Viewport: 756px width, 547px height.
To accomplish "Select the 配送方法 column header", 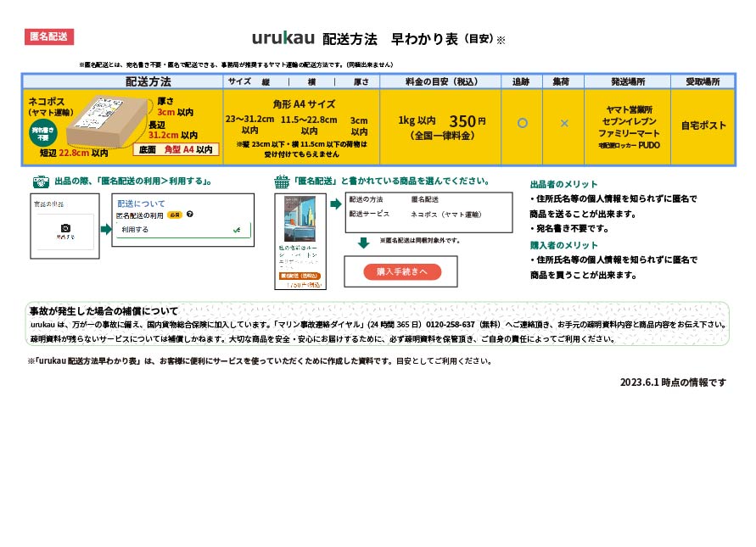I will [148, 81].
